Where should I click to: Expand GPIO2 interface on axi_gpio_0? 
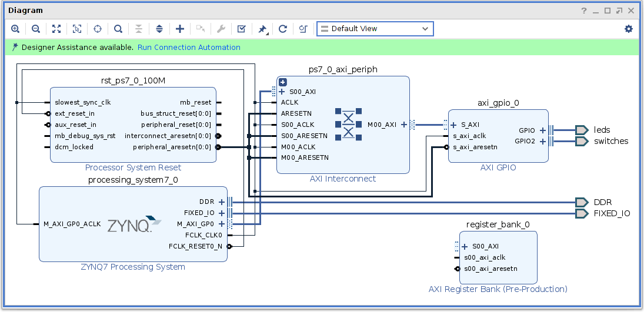point(542,141)
